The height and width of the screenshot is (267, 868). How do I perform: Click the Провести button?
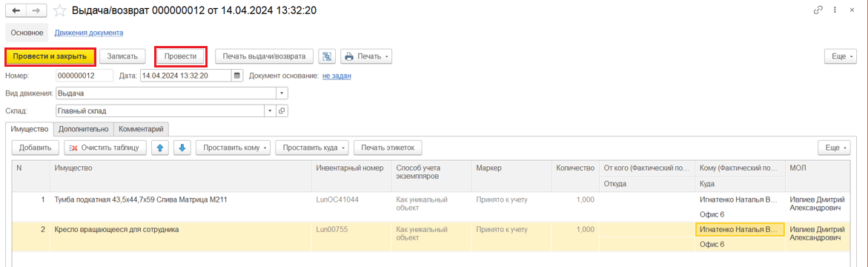(180, 56)
